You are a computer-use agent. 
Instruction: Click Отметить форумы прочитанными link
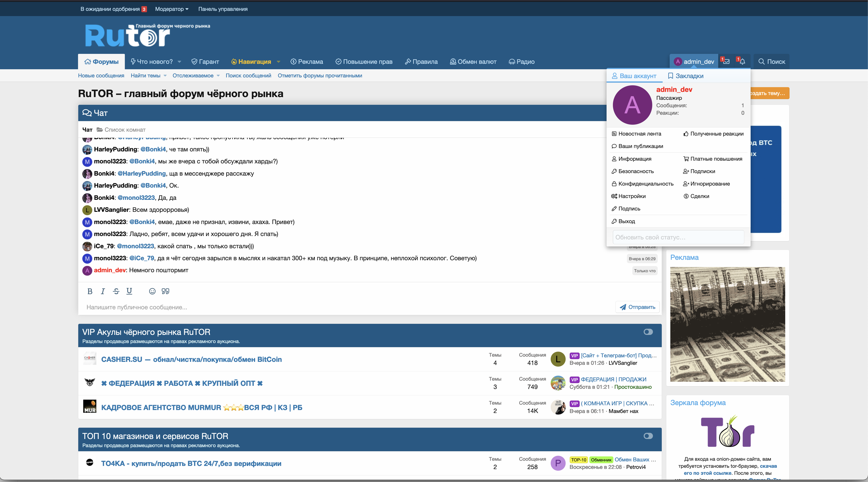pyautogui.click(x=320, y=76)
